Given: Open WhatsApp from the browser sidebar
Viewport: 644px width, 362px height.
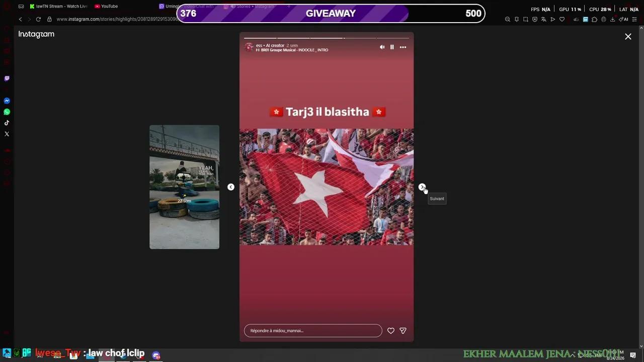Looking at the screenshot, I should tap(7, 112).
